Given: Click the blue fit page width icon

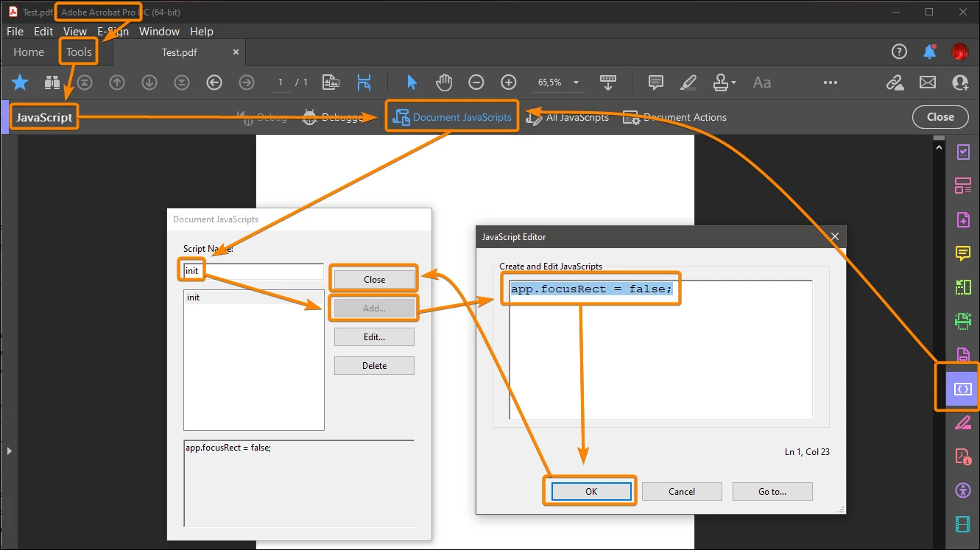Looking at the screenshot, I should pyautogui.click(x=364, y=82).
